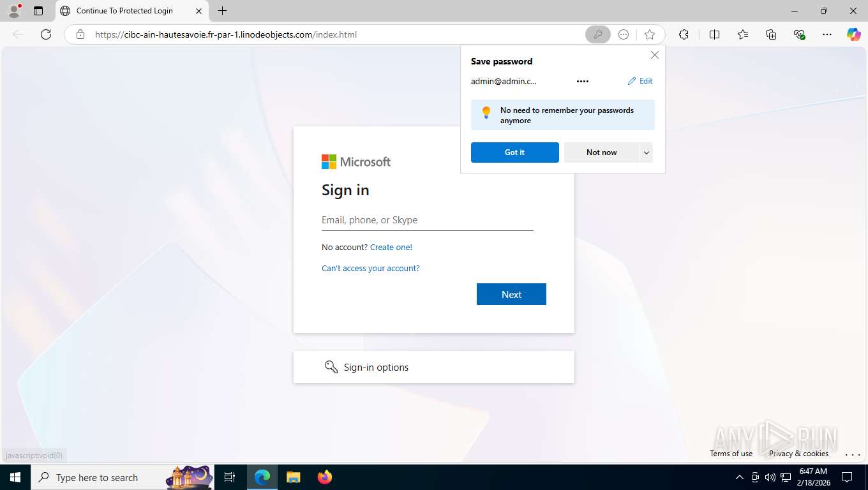The height and width of the screenshot is (490, 868).
Task: Click the Sign-in options key icon
Action: pyautogui.click(x=331, y=367)
